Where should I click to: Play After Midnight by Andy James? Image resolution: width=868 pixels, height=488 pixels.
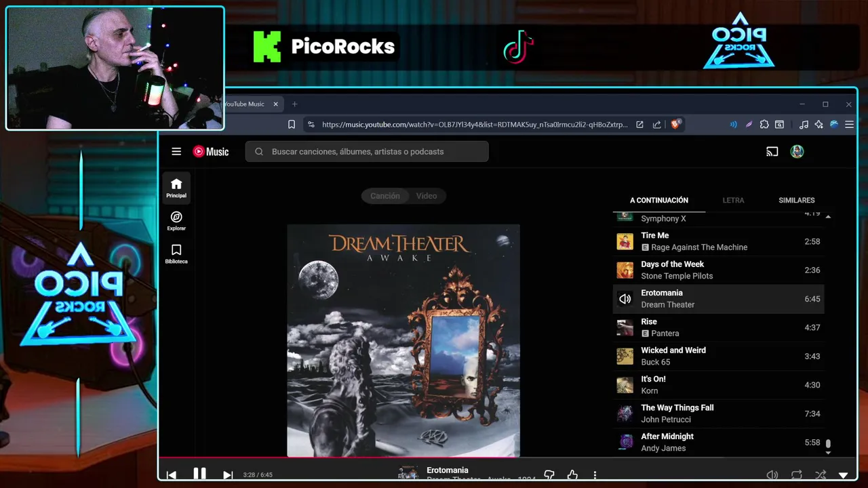(718, 442)
